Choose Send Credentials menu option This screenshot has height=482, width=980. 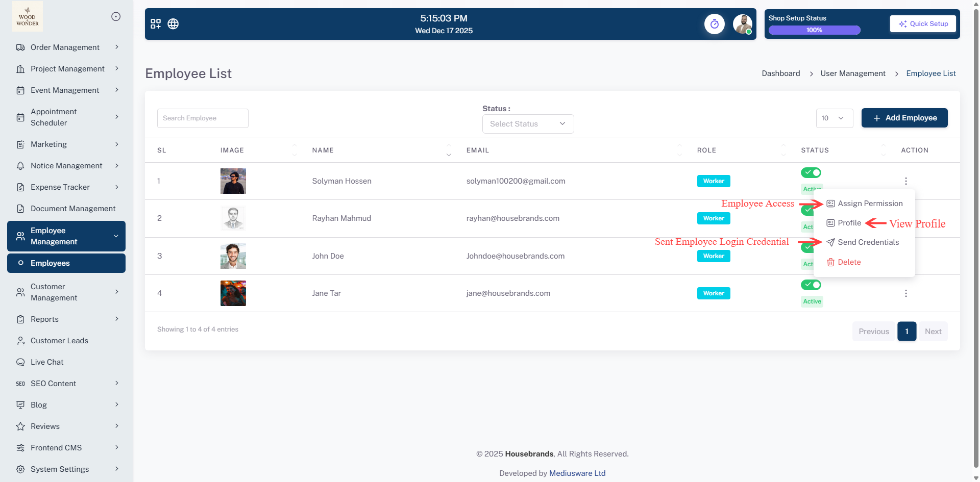point(868,242)
